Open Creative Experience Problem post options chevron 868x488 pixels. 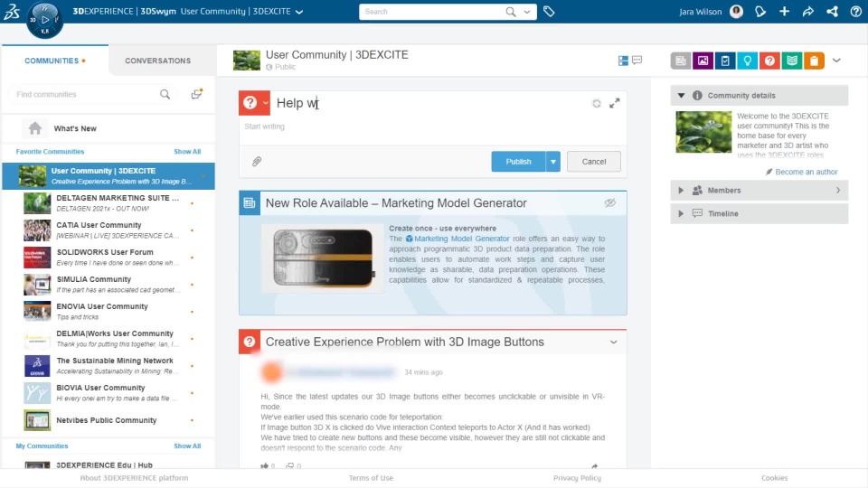[x=613, y=342]
